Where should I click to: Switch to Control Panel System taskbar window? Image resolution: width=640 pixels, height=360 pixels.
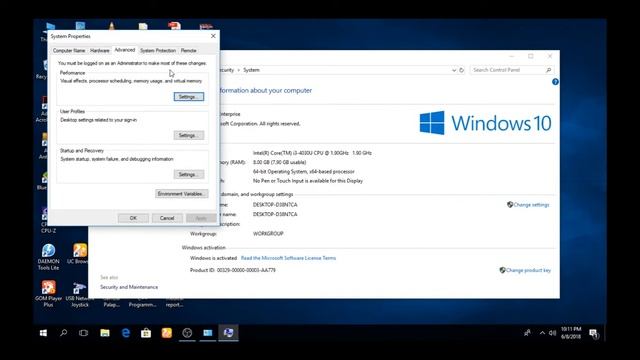(208, 333)
